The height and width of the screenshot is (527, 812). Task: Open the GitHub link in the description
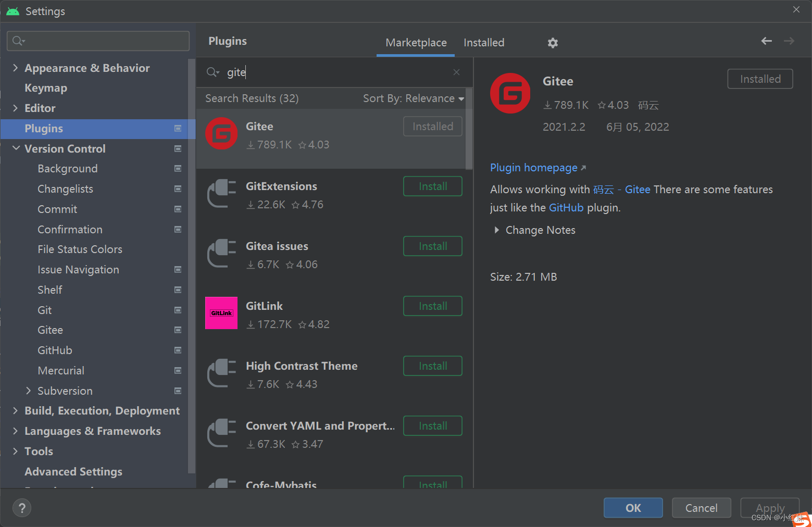566,208
